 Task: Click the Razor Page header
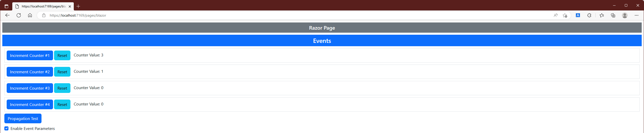pyautogui.click(x=322, y=28)
